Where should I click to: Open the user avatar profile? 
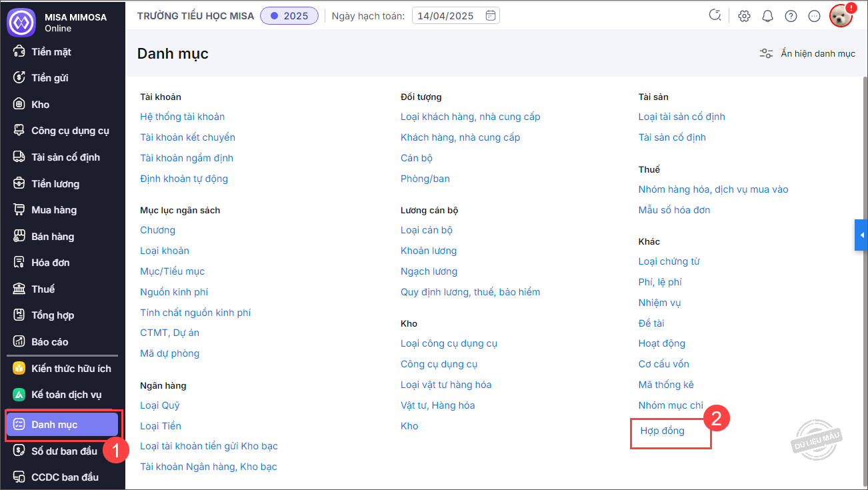coord(841,16)
